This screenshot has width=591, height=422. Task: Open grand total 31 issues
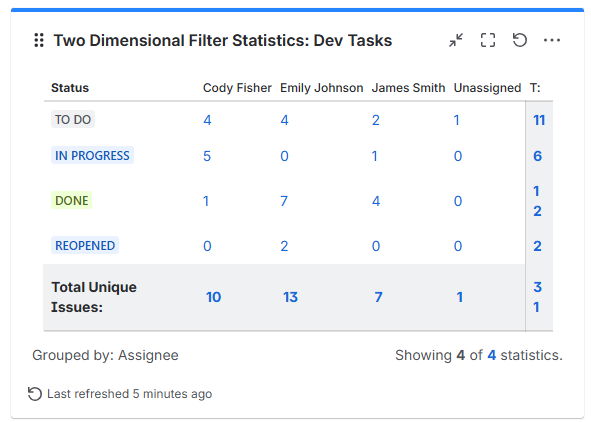537,297
